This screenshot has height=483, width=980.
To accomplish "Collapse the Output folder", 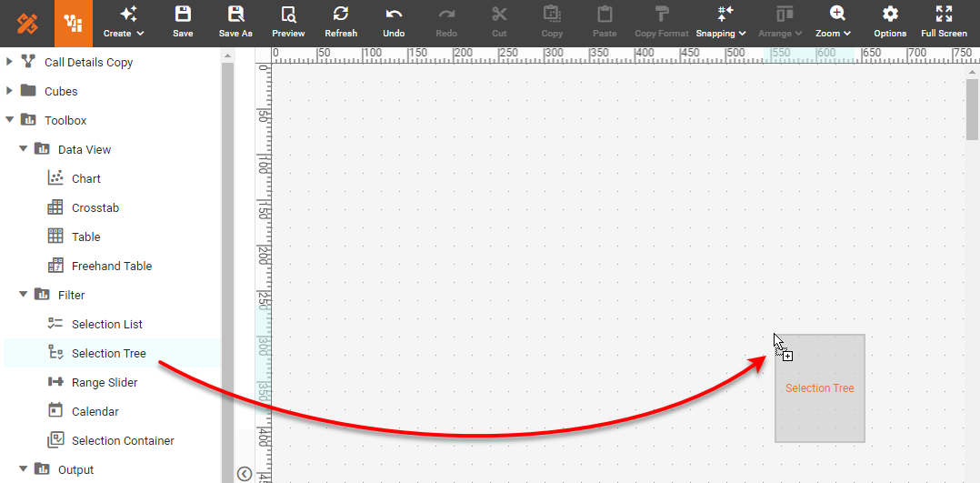I will (x=23, y=468).
